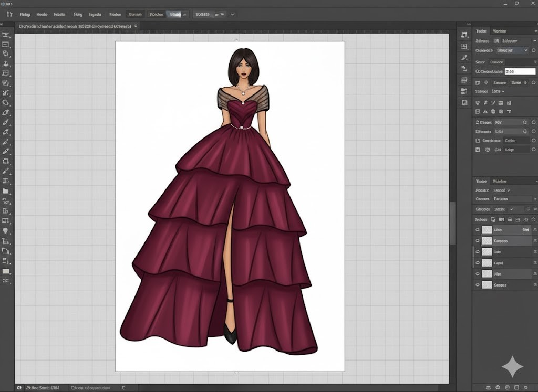Click the tool icon at far left of options bar
The image size is (538, 392).
9,15
